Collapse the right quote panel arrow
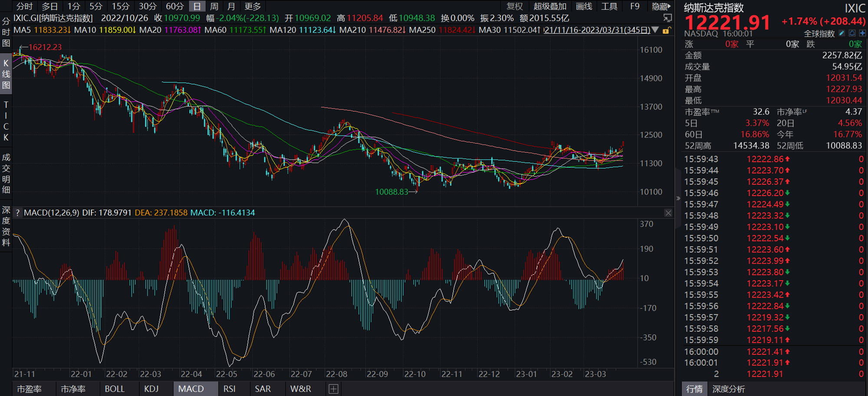 [x=678, y=198]
